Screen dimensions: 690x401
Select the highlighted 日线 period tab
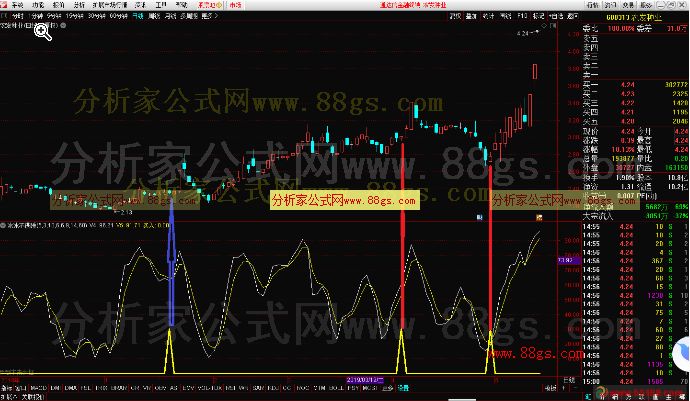click(138, 16)
